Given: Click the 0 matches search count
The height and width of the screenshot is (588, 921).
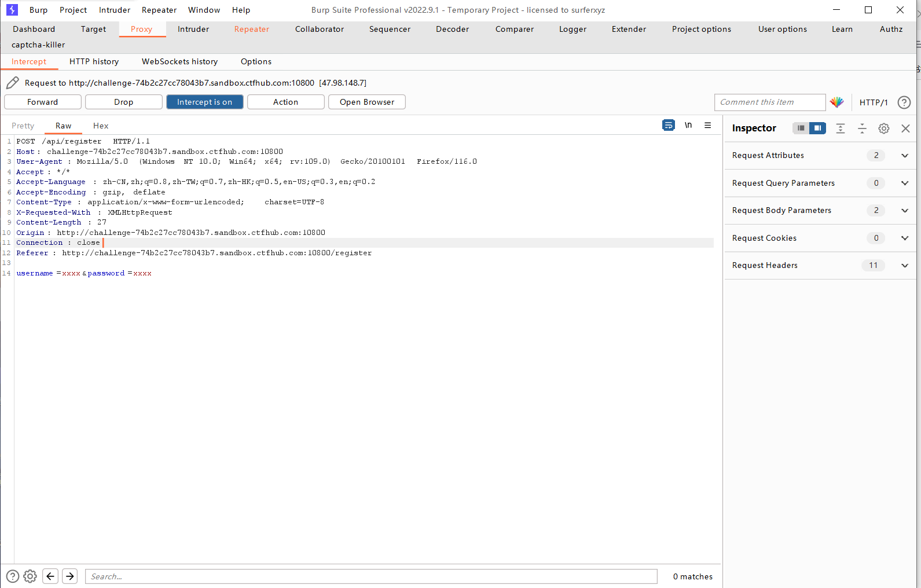Looking at the screenshot, I should [x=693, y=576].
